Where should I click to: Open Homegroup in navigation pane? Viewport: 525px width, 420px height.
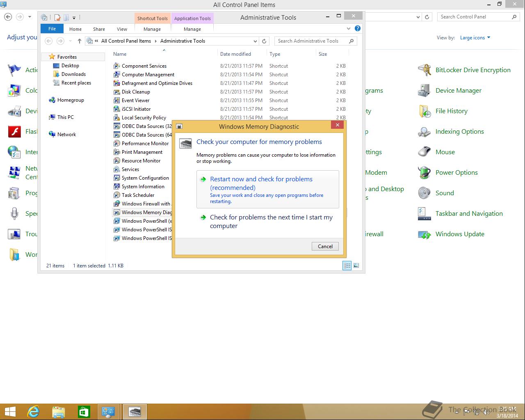[66, 100]
